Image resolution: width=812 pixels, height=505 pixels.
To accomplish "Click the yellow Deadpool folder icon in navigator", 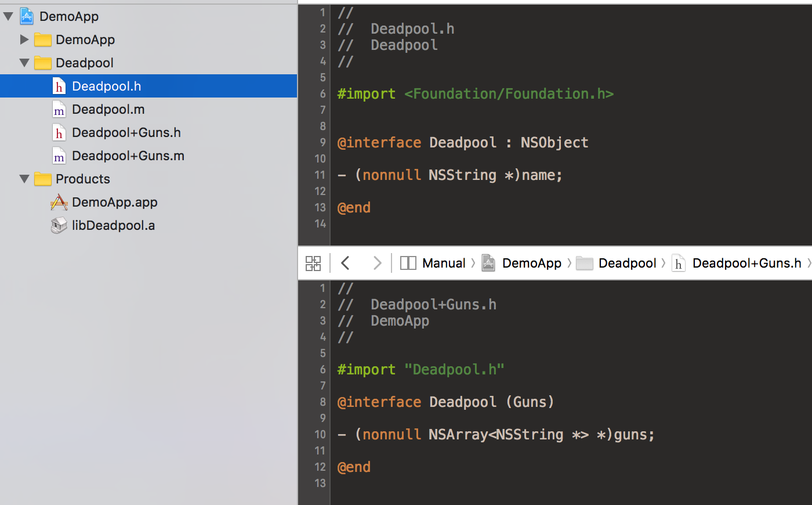I will click(x=43, y=63).
